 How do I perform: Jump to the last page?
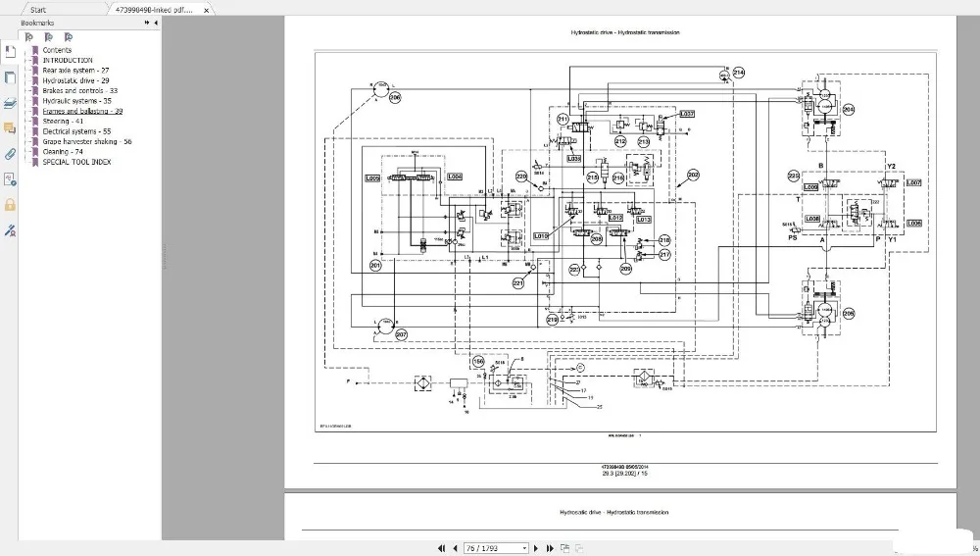[x=550, y=548]
